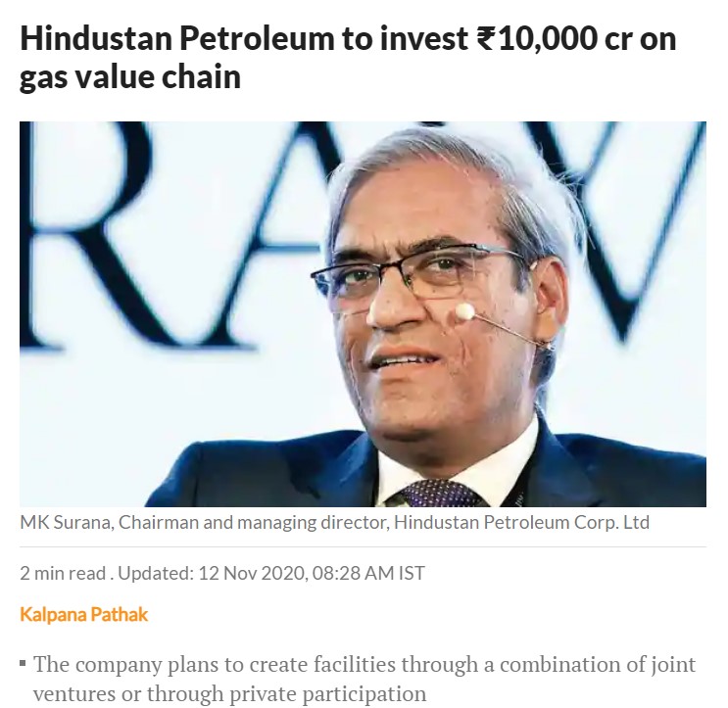Click 'Hindustan Petroleum Corp. Ltd' in caption
This screenshot has height=708, width=728.
[x=521, y=522]
